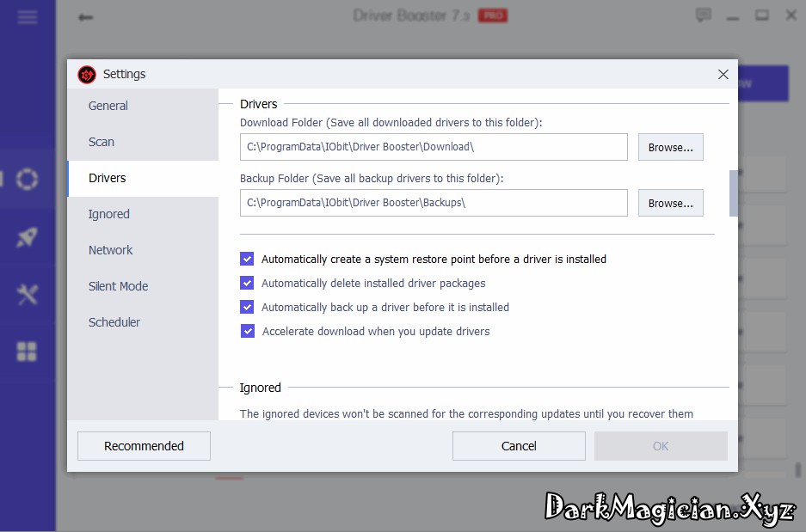Open the scan circle icon in the sidebar
806x532 pixels.
point(27,180)
